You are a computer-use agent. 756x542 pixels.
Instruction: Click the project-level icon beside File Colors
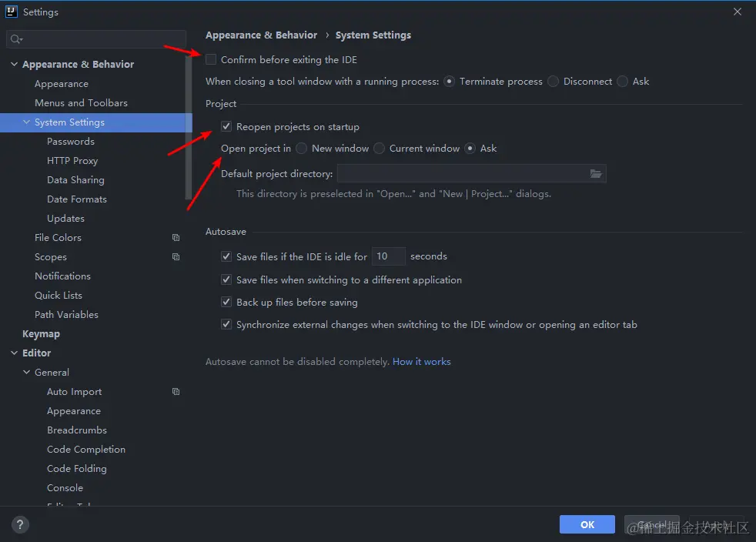[x=176, y=238]
